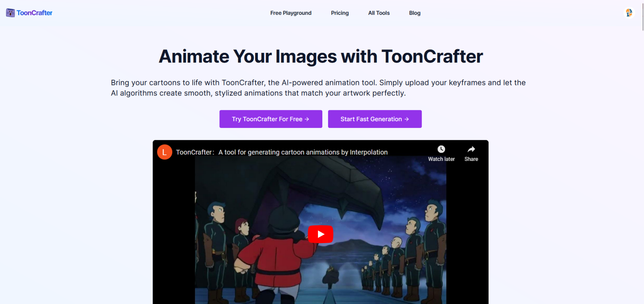Screen dimensions: 644x304
Task: Open the channel avatar with letter L
Action: point(164,152)
